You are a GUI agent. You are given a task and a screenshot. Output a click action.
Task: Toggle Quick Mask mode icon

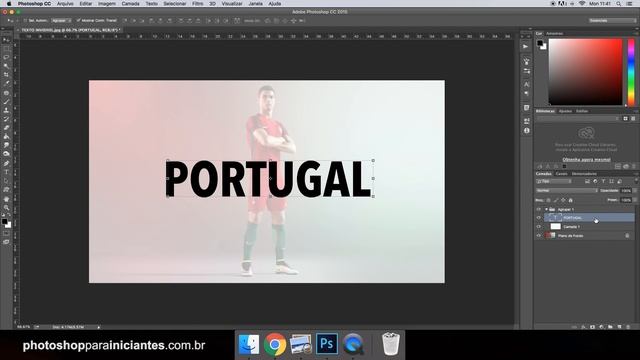6,233
